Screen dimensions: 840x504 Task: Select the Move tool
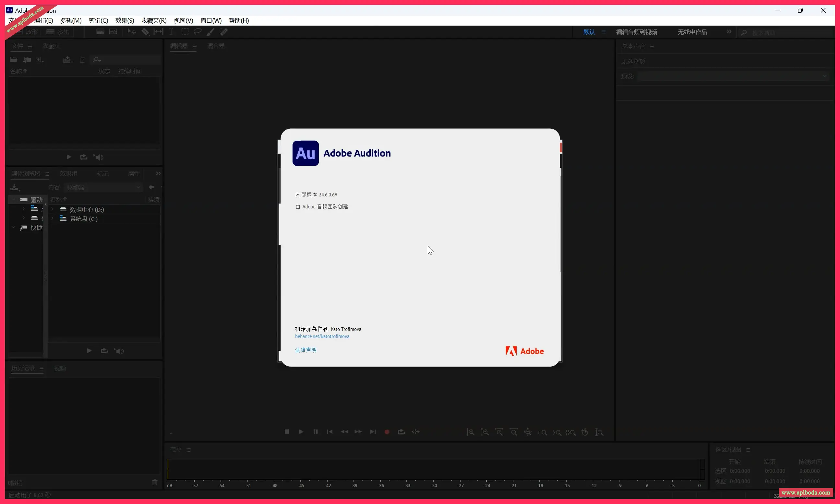click(x=131, y=32)
